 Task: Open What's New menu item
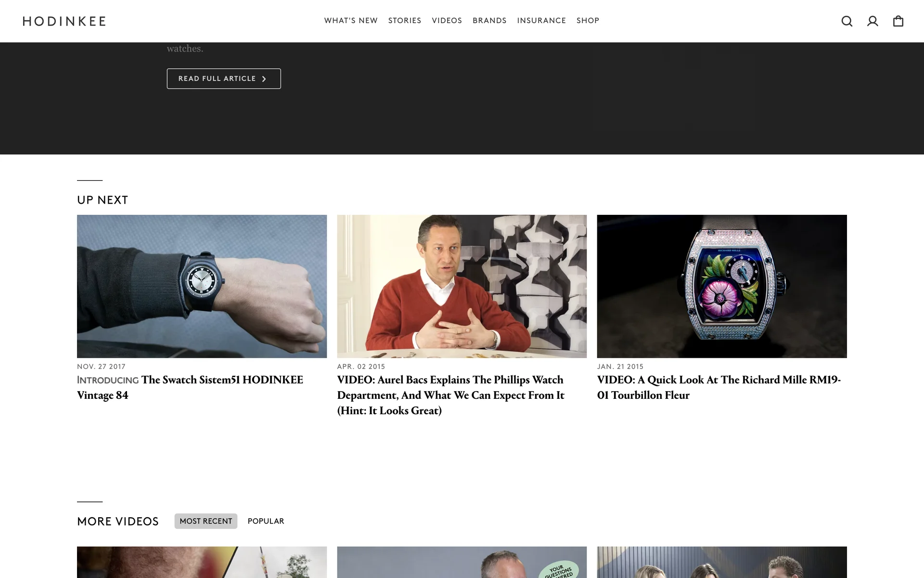351,21
